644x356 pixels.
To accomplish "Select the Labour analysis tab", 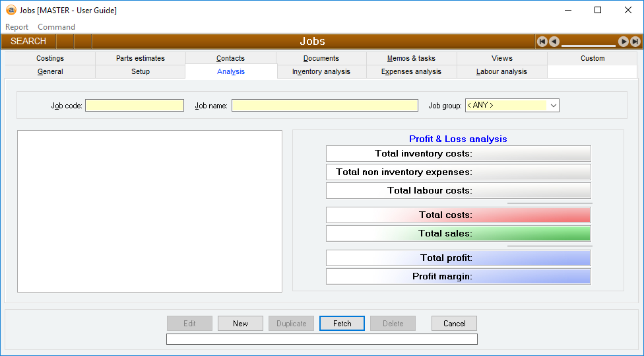I will (x=501, y=71).
